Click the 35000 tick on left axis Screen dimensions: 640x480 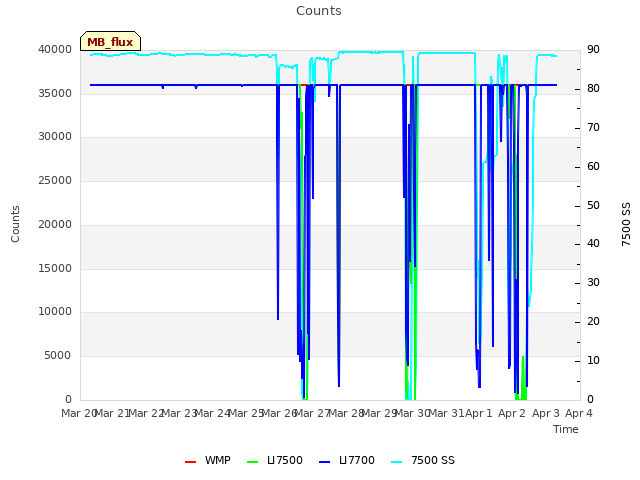coord(55,93)
